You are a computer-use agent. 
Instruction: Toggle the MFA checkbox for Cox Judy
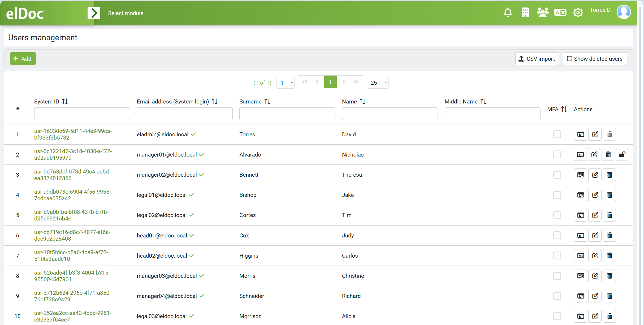557,235
